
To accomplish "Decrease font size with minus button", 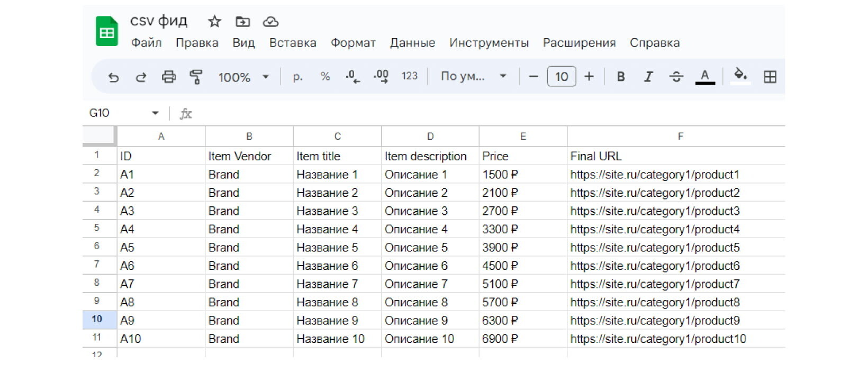I will pos(534,77).
